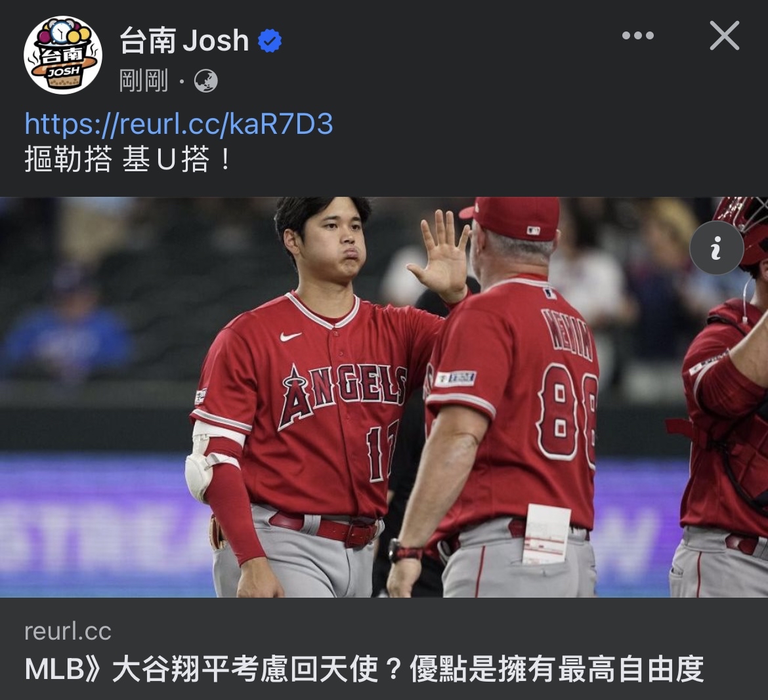The width and height of the screenshot is (768, 700).
Task: Click the reurl.cc domain label
Action: [x=68, y=632]
